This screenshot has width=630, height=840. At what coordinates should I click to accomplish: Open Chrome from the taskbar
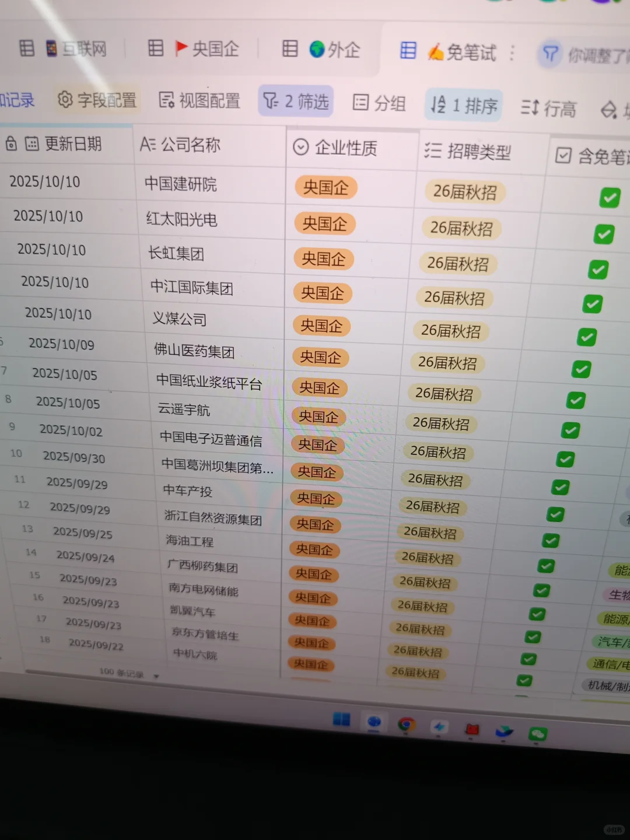(407, 724)
